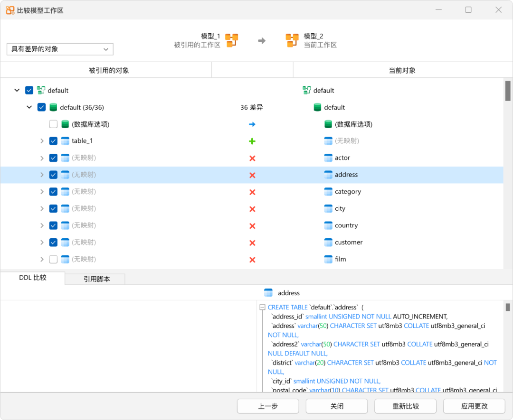
Task: Click the table icon next to film
Action: pyautogui.click(x=328, y=259)
